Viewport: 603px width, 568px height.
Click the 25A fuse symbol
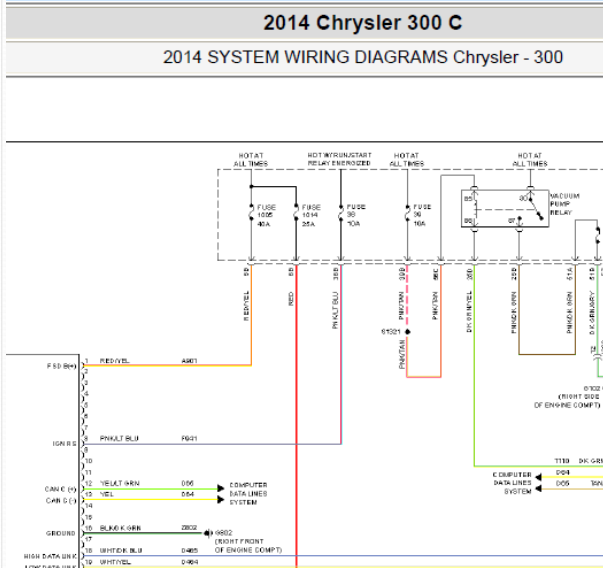(297, 213)
